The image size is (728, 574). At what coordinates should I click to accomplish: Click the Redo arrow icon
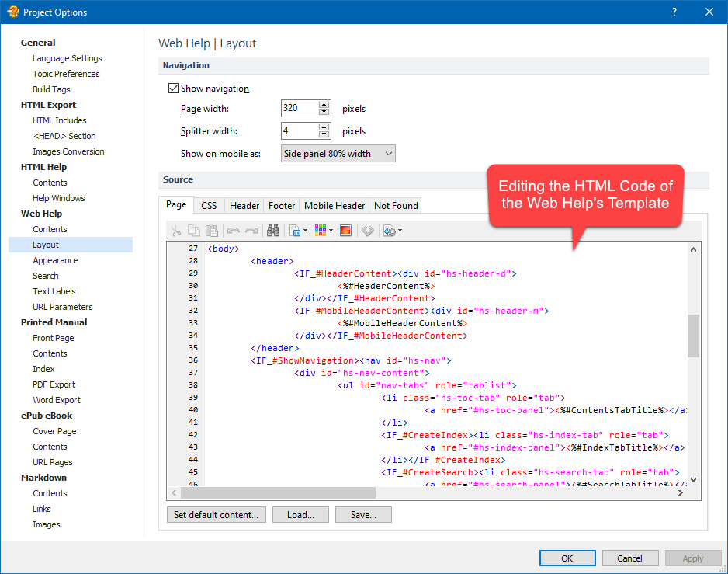251,231
